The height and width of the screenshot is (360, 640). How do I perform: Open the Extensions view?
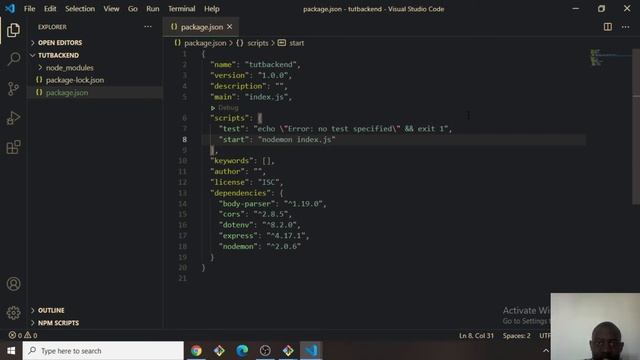pyautogui.click(x=13, y=147)
